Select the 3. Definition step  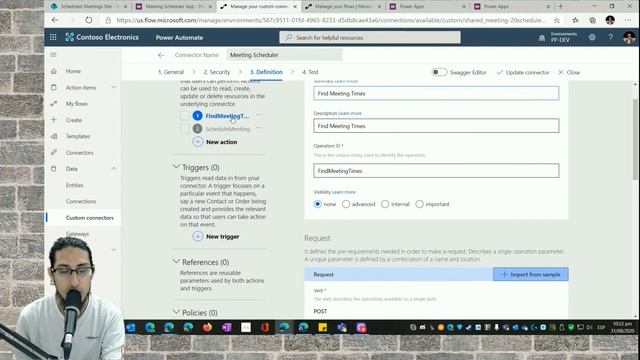pyautogui.click(x=266, y=72)
